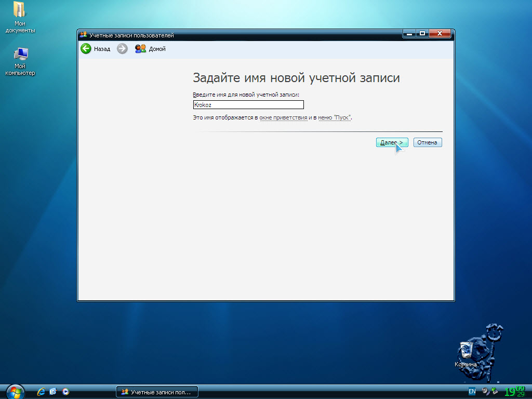
Task: Click the Outlook Express quick launch icon
Action: [53, 392]
